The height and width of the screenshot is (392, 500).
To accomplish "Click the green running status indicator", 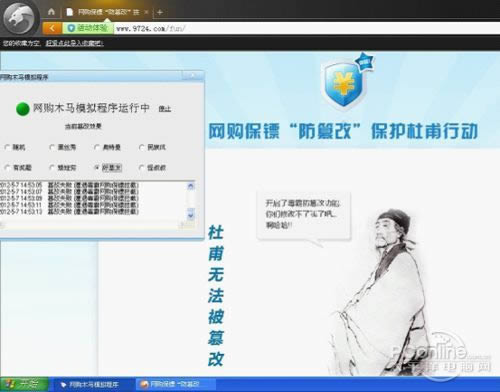I will tap(23, 109).
